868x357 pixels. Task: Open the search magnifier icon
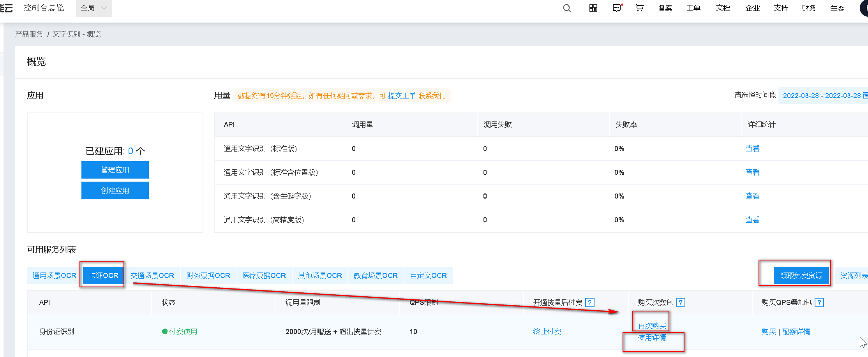[x=567, y=8]
